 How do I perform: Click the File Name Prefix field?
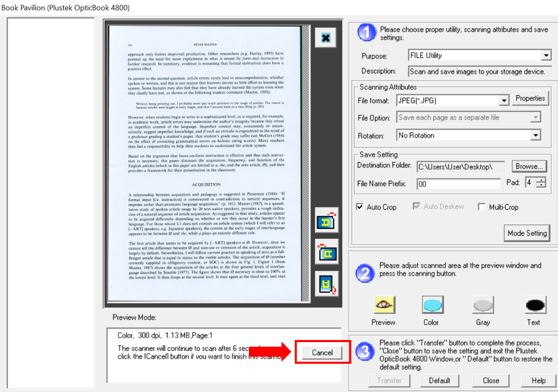[x=458, y=184]
